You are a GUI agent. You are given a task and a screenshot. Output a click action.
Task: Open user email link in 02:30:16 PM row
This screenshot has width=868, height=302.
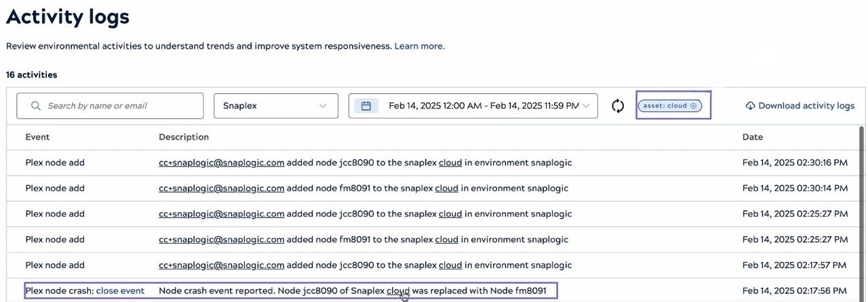[221, 163]
